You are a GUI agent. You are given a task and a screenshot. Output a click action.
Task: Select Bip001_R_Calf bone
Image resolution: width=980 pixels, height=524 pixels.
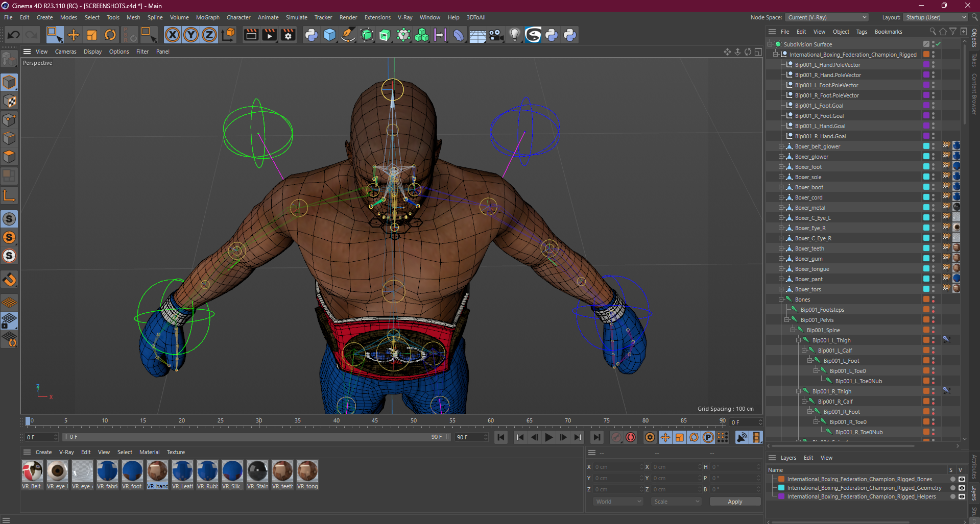(x=835, y=402)
